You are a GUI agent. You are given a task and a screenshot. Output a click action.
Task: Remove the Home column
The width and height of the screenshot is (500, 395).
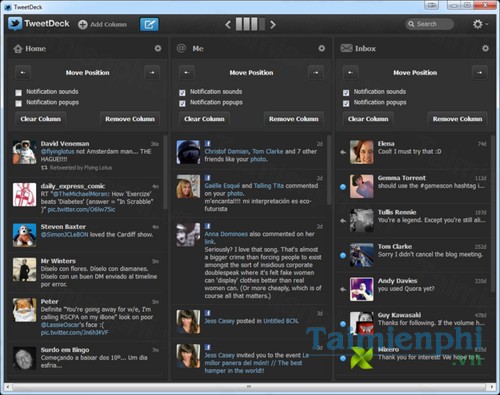[x=130, y=119]
